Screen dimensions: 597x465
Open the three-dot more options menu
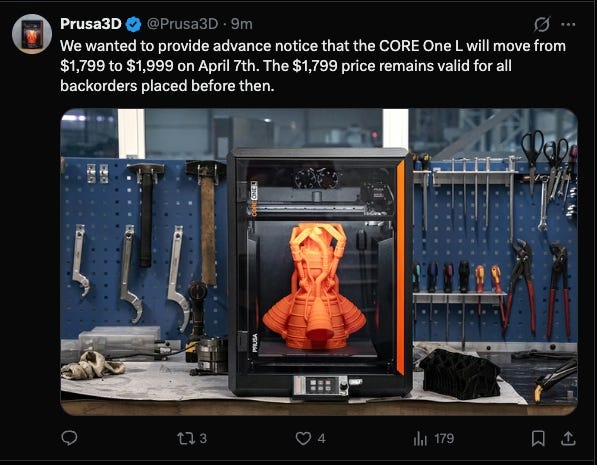[x=568, y=25]
